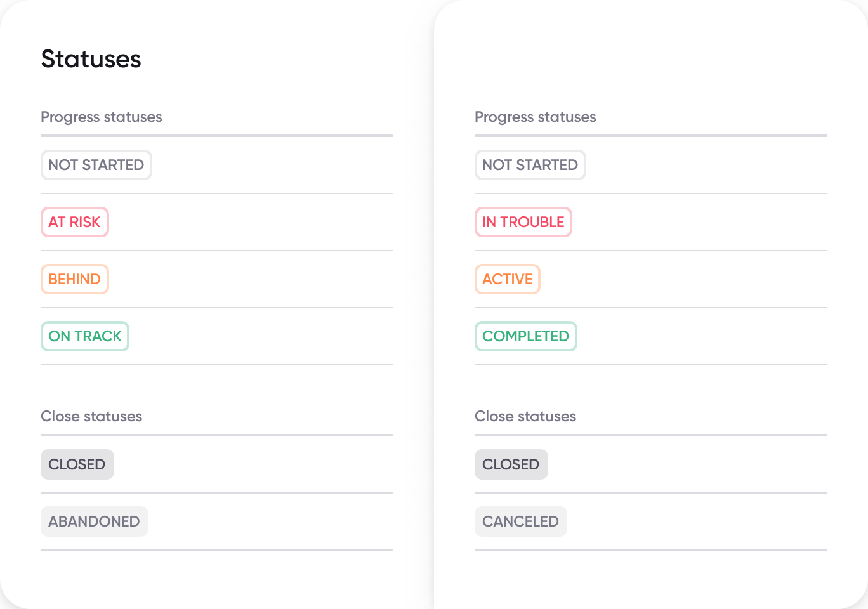Select the NOT STARTED status in the left panel
The height and width of the screenshot is (609, 868).
(96, 164)
